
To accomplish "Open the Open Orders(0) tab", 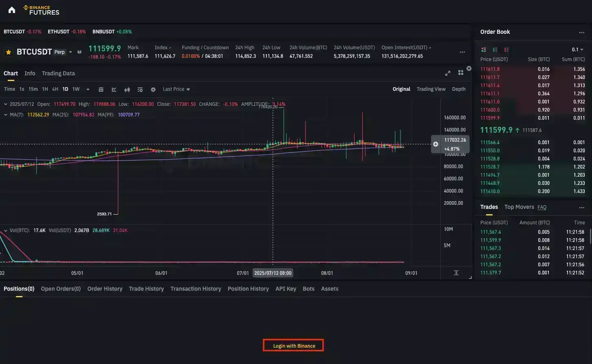I will pos(61,289).
